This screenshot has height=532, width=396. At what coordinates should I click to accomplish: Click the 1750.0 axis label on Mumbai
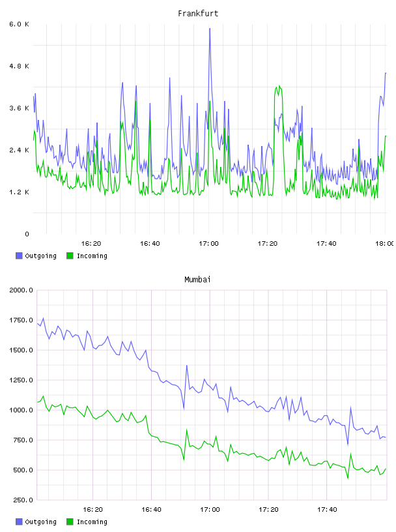21,320
